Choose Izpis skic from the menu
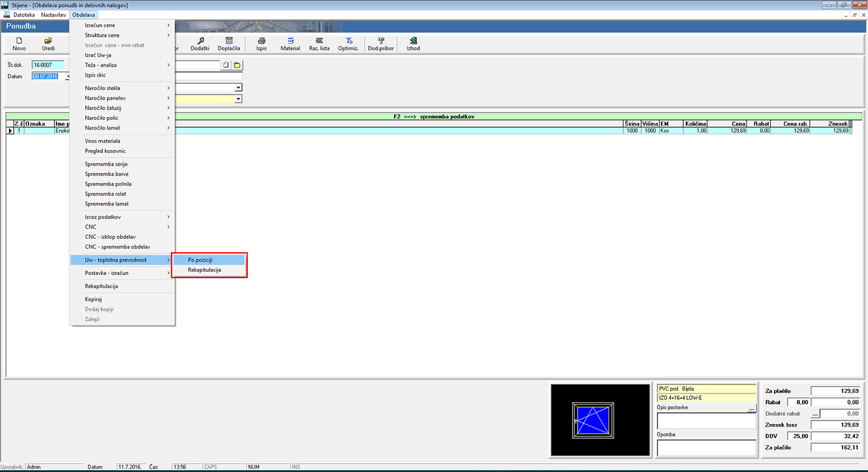The image size is (868, 472). [x=122, y=75]
